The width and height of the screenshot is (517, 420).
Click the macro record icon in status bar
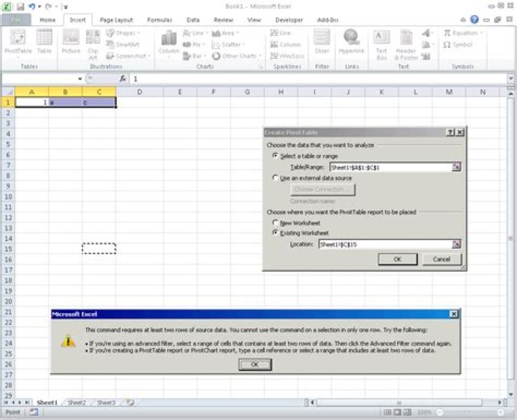click(34, 412)
